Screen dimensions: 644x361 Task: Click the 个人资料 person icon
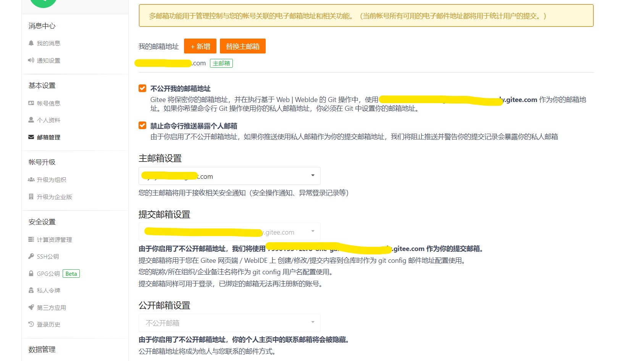pyautogui.click(x=31, y=120)
